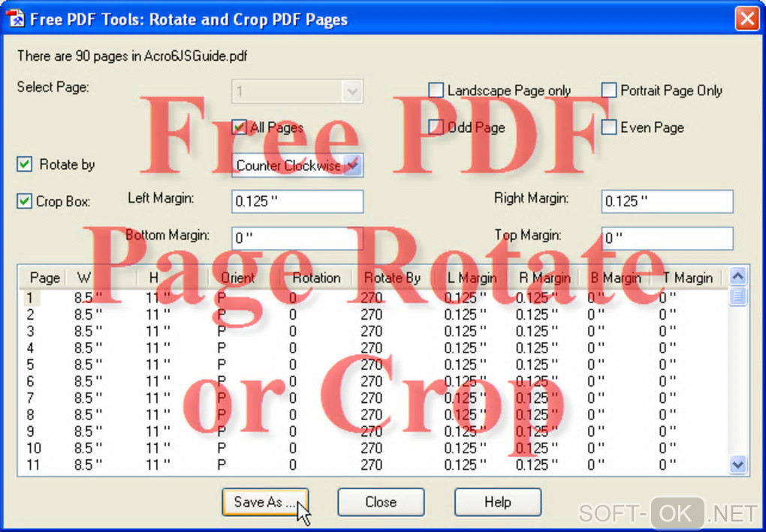Viewport: 766px width, 532px height.
Task: Sort by the Page column header
Action: [x=42, y=278]
